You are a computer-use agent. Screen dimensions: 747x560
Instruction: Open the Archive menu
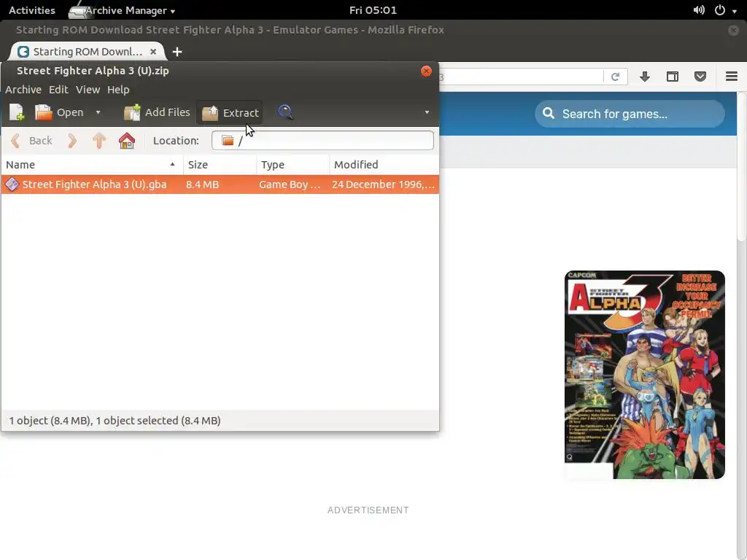pos(23,90)
